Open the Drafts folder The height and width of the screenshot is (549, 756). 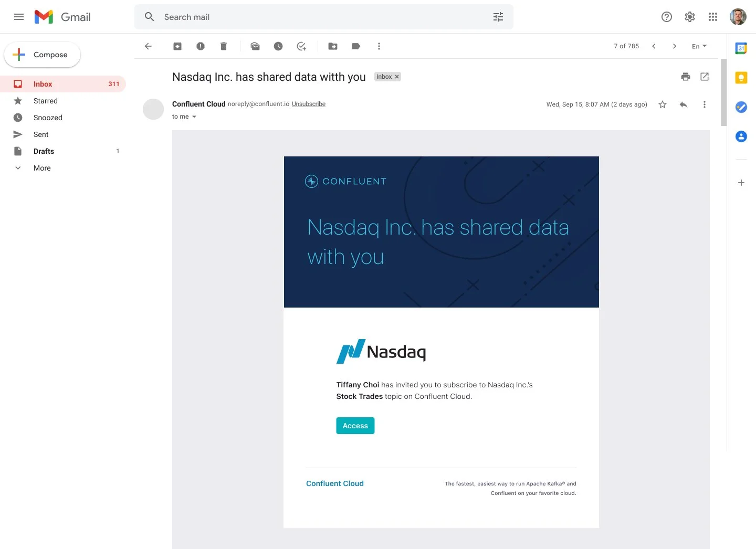pyautogui.click(x=63, y=151)
